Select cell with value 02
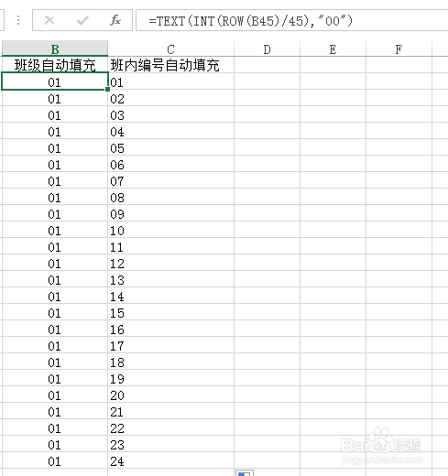 (171, 99)
